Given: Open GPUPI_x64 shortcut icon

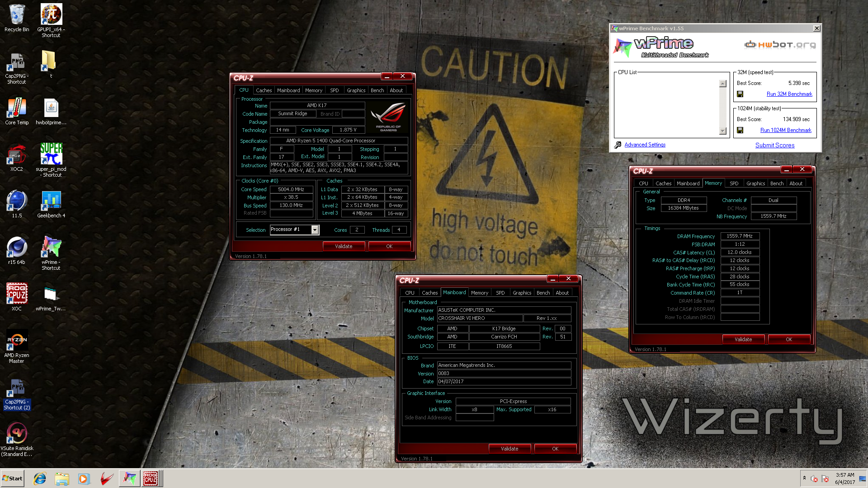Looking at the screenshot, I should tap(51, 20).
